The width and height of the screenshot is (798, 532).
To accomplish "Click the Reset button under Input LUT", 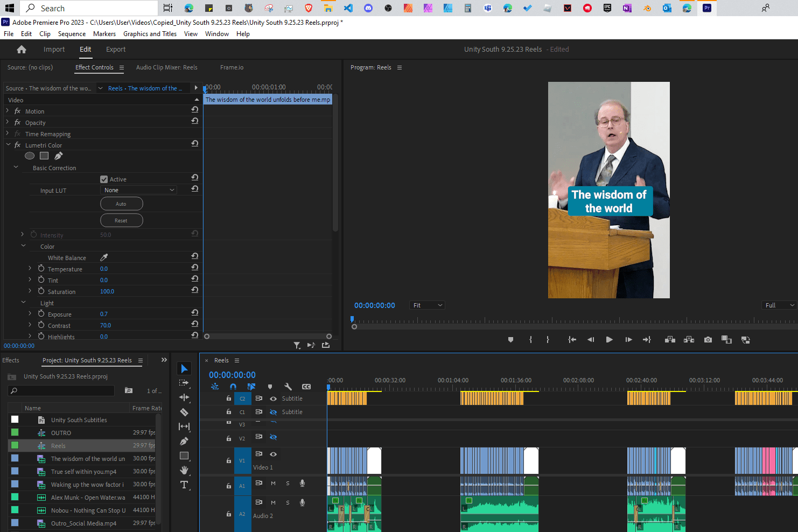I will 121,221.
